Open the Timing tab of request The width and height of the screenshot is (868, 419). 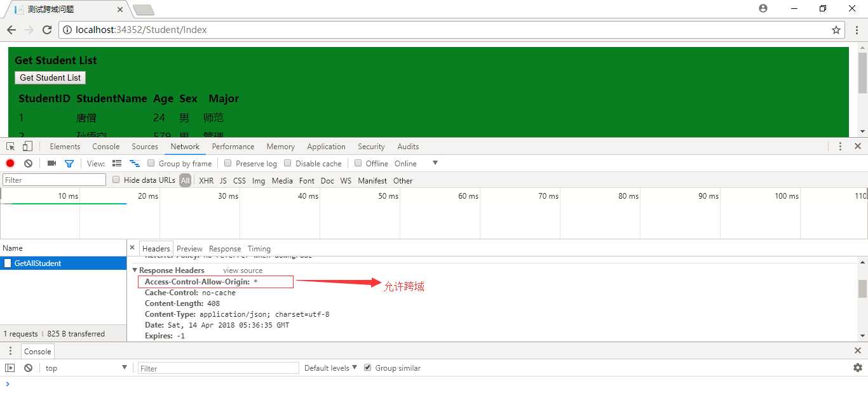coord(259,248)
